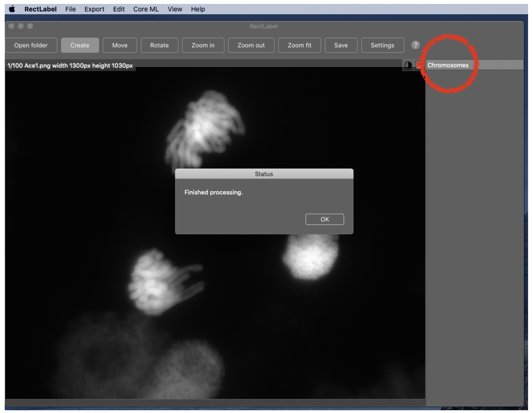
Task: Click Zoom out on the toolbar
Action: click(251, 45)
